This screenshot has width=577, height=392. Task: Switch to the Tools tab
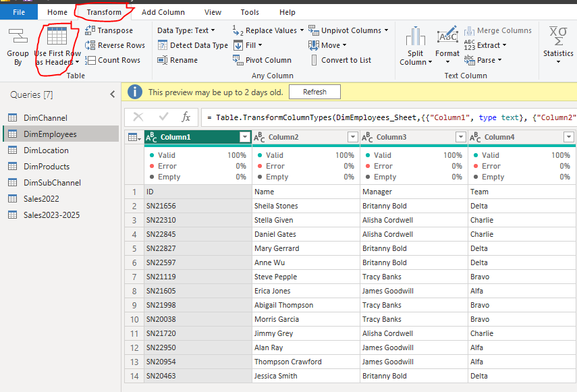(250, 12)
